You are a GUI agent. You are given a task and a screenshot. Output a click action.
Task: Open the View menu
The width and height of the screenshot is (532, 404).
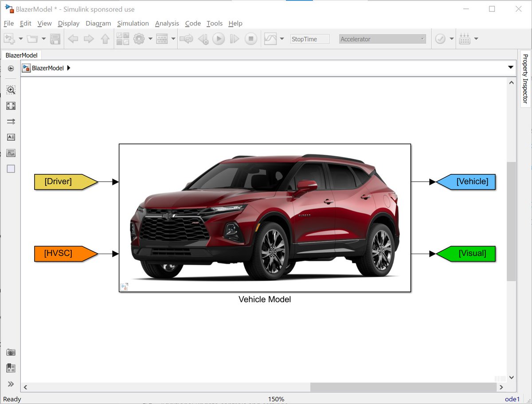[44, 23]
